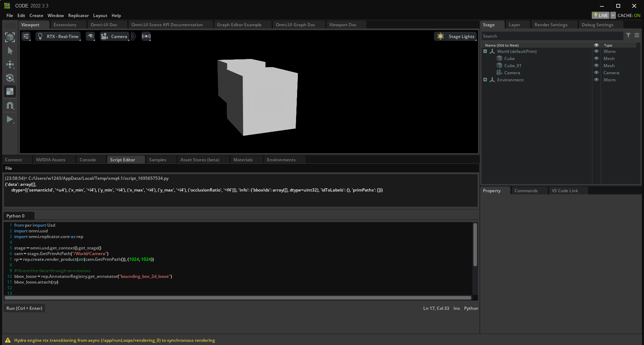Open the Window menu
Viewport: 644px width, 345px height.
point(55,15)
